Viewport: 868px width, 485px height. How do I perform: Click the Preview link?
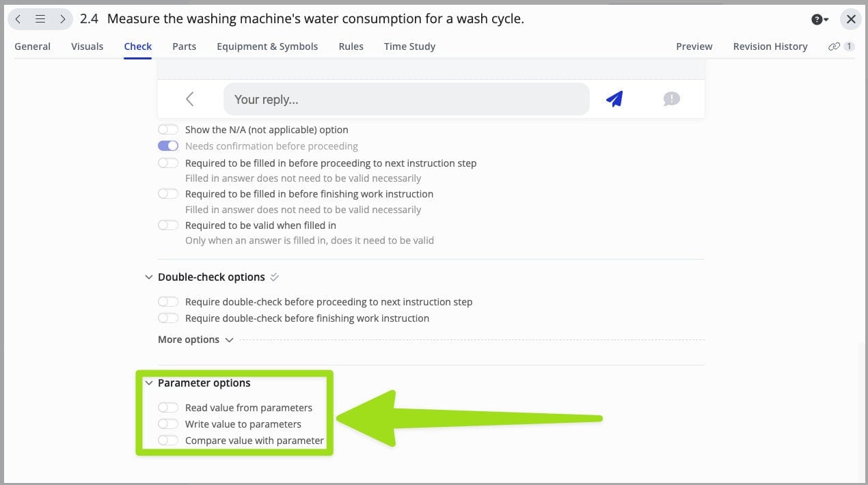(694, 46)
